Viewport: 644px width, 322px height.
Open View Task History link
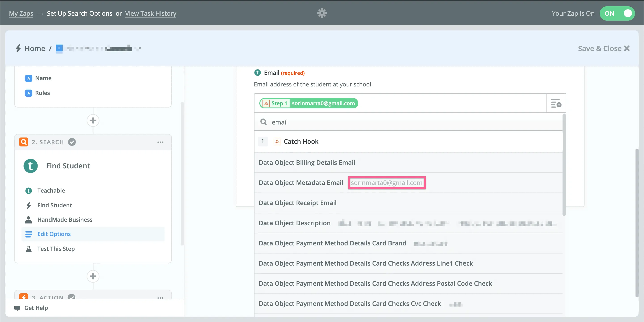[x=150, y=13]
